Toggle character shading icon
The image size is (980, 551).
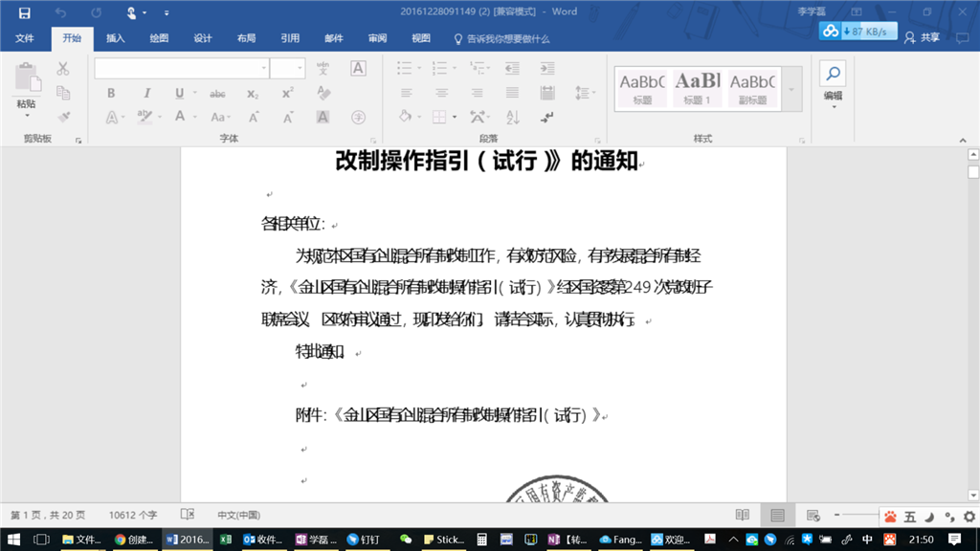coord(323,117)
